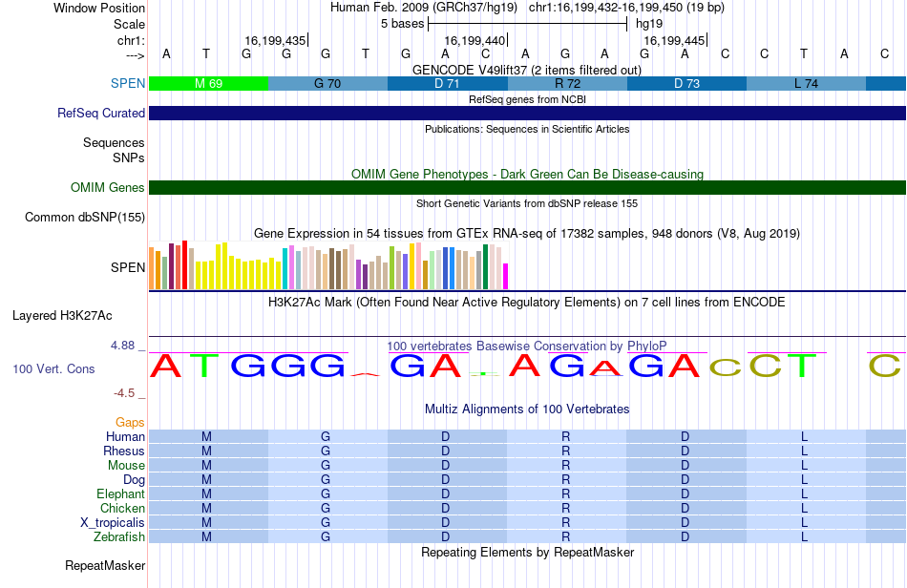Click the GENCODE V49lift37 track title
Image resolution: width=907 pixels, height=588 pixels.
(527, 70)
